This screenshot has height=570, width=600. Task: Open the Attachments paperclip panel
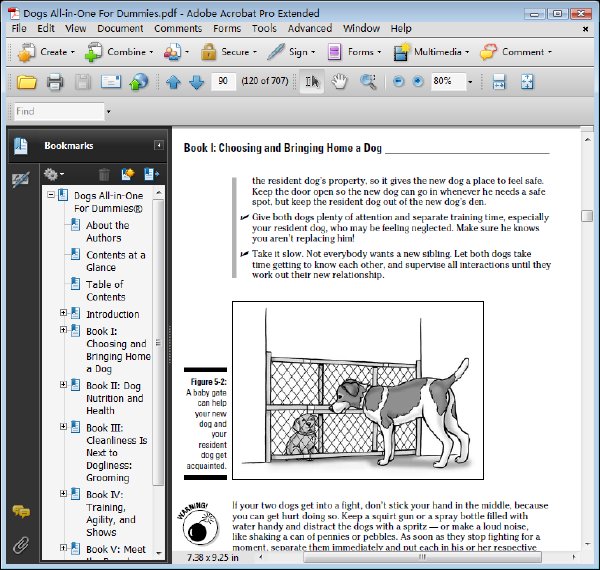pos(21,545)
